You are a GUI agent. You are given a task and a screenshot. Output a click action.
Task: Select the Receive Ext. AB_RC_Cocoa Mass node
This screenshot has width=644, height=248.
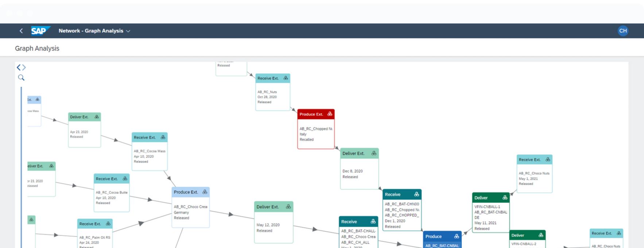[x=150, y=156]
